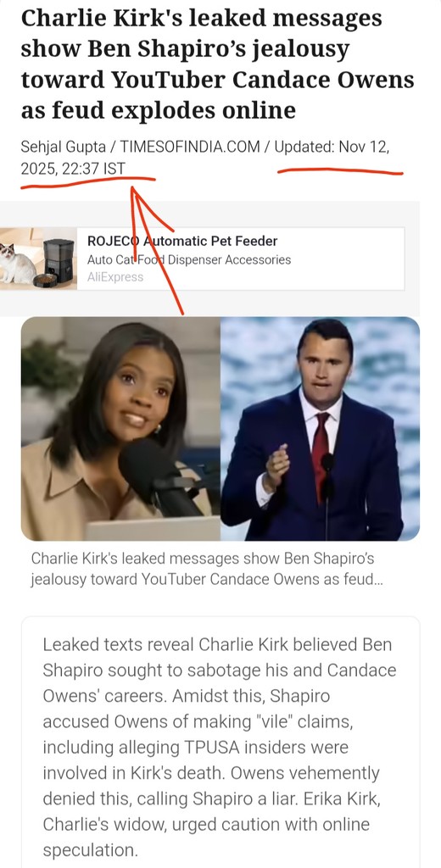
Task: Select the updated Nov 12, 2025 timestamp
Action: (207, 158)
